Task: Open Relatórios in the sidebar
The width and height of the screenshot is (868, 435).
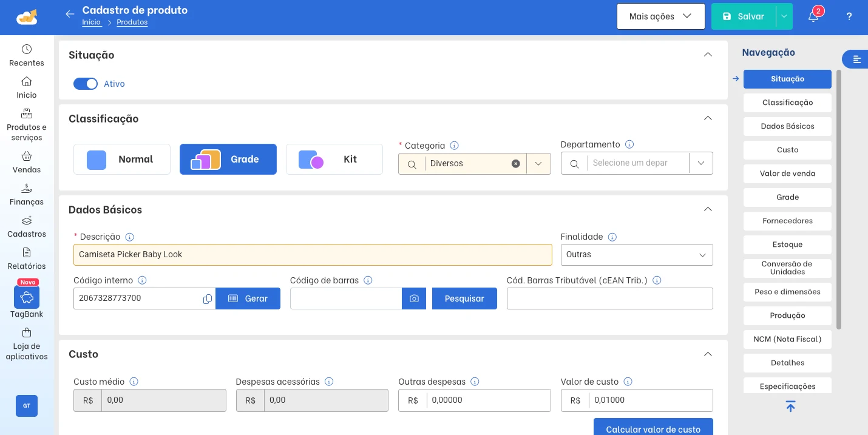Action: [27, 259]
